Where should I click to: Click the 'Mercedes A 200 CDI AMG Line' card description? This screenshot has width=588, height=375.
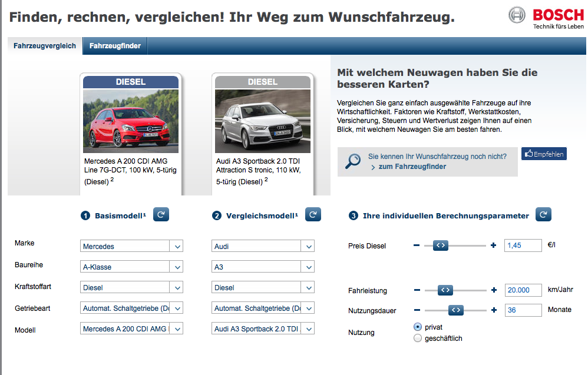(x=130, y=171)
